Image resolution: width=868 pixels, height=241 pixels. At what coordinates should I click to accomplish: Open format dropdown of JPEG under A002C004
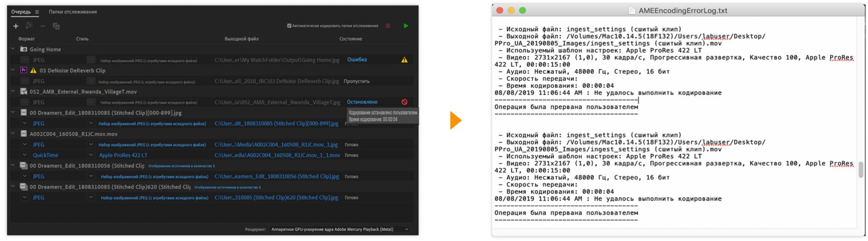pos(25,145)
